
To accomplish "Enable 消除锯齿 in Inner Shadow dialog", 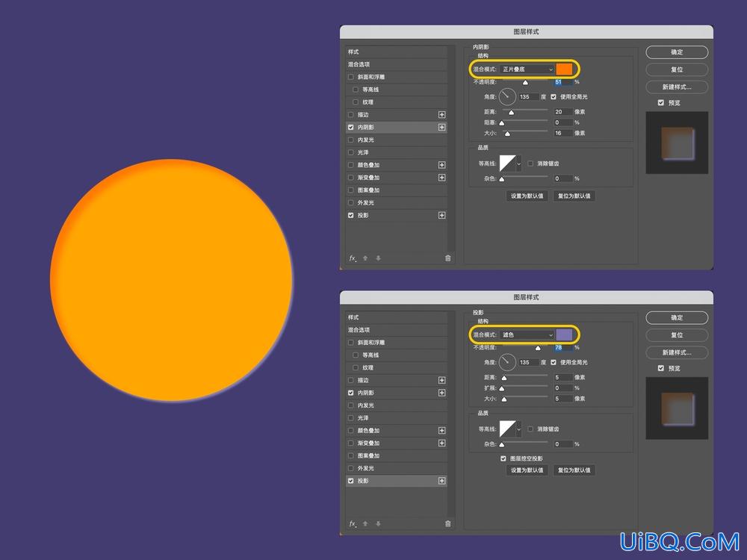I will click(530, 164).
